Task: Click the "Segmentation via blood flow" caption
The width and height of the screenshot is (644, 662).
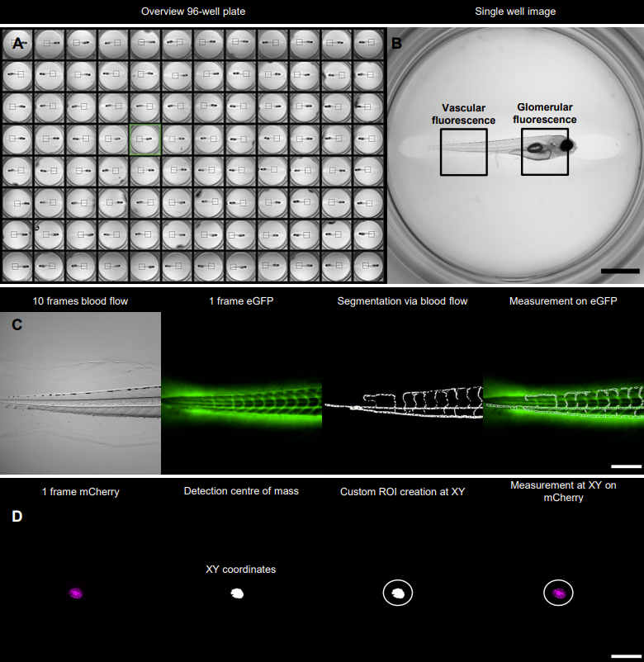Action: (x=402, y=301)
